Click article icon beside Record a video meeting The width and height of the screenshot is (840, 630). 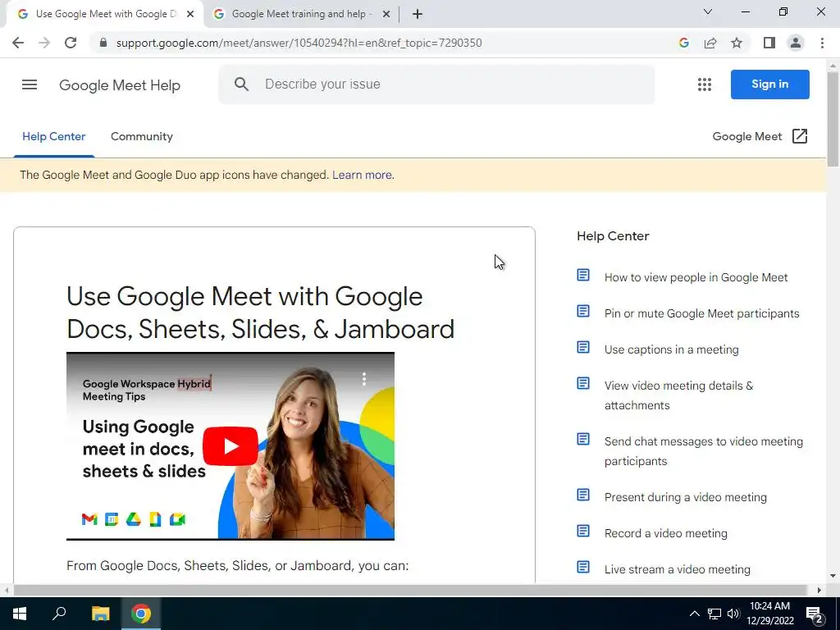(x=583, y=531)
